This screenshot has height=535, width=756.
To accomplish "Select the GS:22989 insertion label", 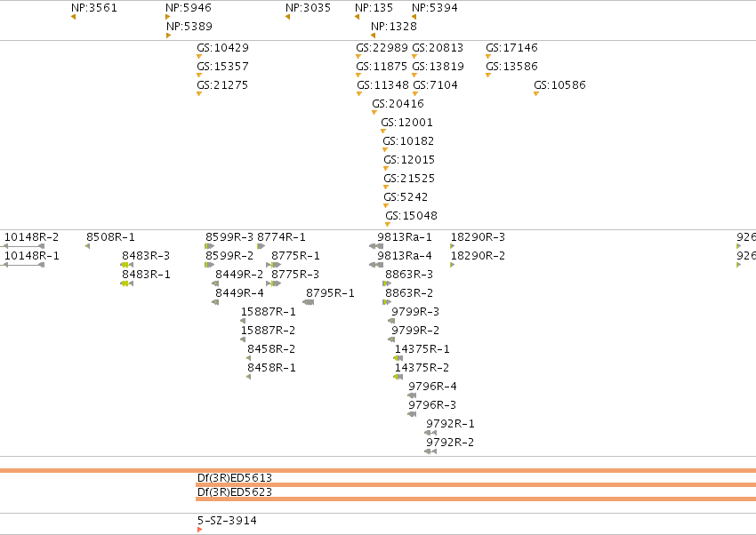I will pyautogui.click(x=382, y=48).
